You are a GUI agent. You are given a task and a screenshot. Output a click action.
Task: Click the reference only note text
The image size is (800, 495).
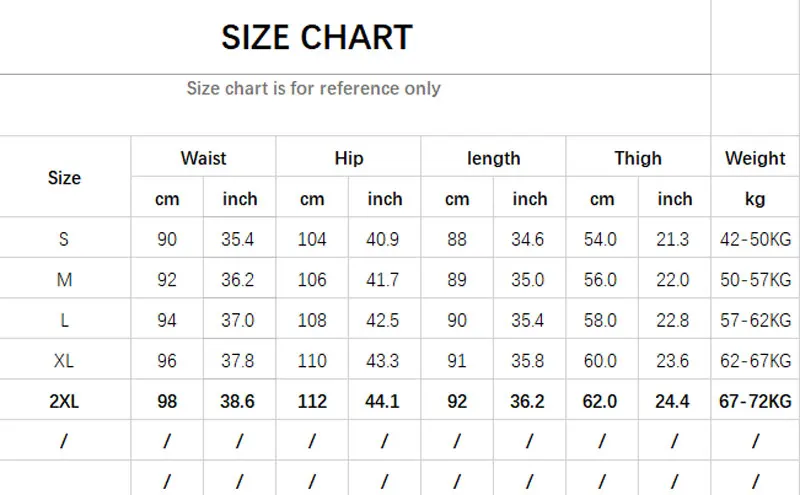pyautogui.click(x=313, y=88)
